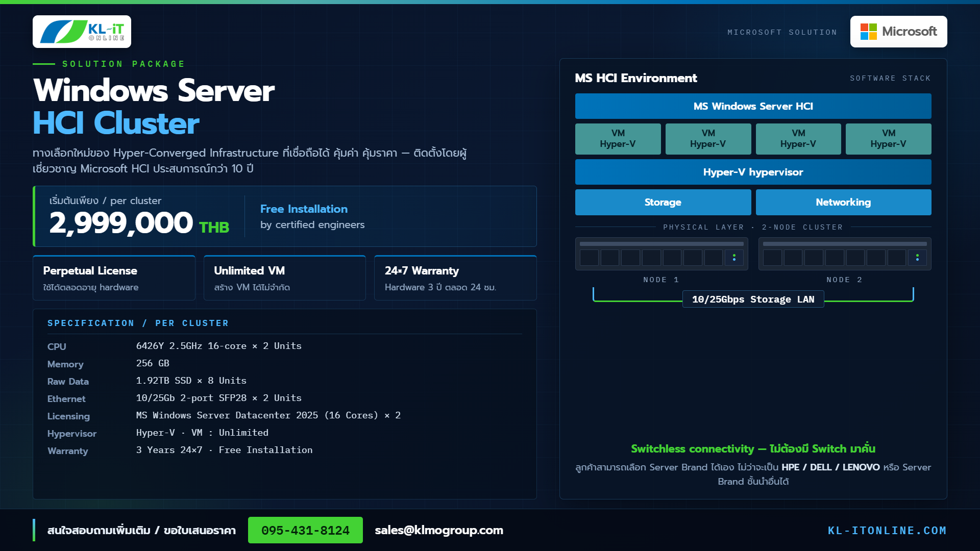Click "1.92TB SSD × 8 Units" value
Screen dimensions: 980x551
coord(191,381)
